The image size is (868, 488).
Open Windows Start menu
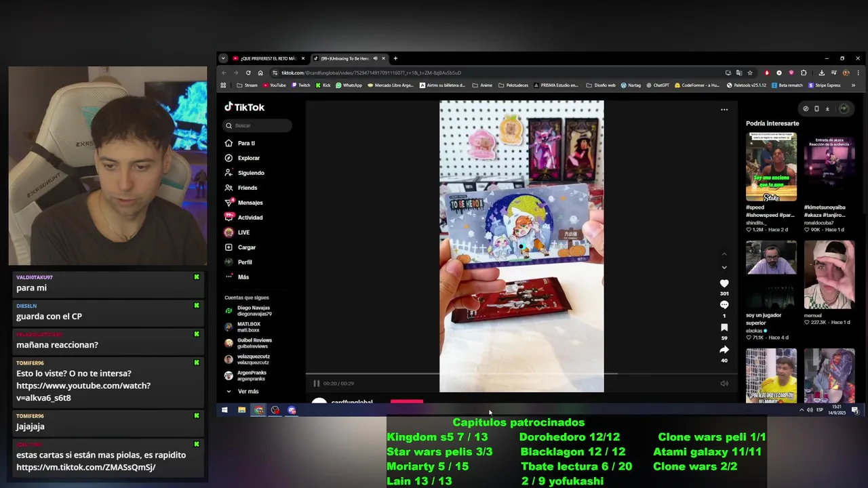tap(224, 410)
